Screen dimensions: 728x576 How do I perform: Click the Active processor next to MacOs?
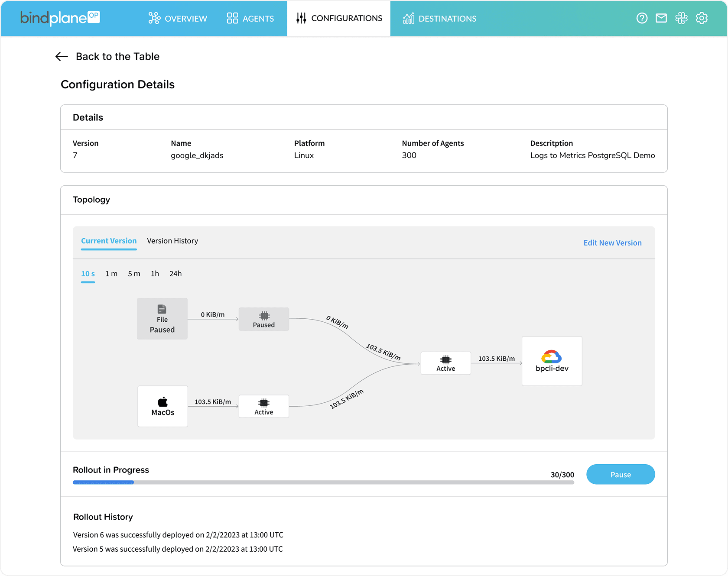point(264,406)
